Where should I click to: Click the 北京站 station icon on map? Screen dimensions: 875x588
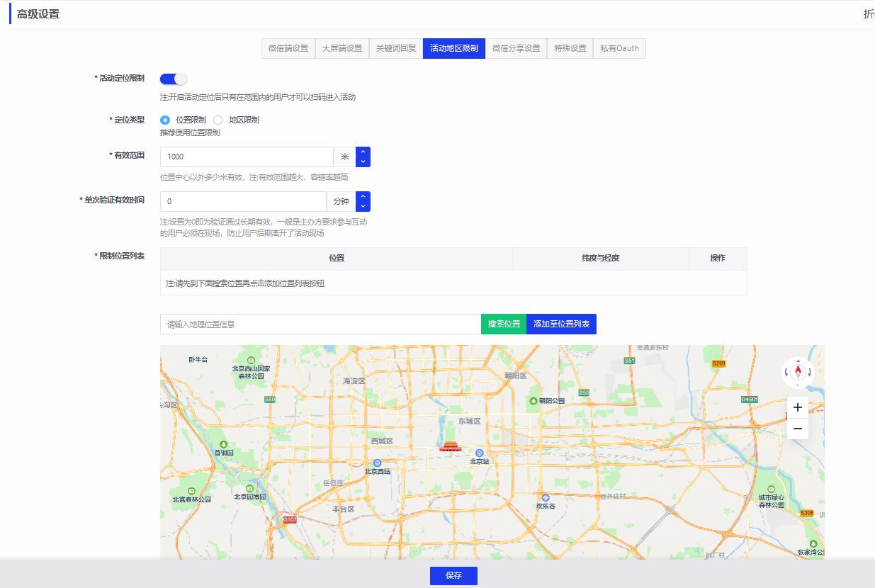pos(480,452)
